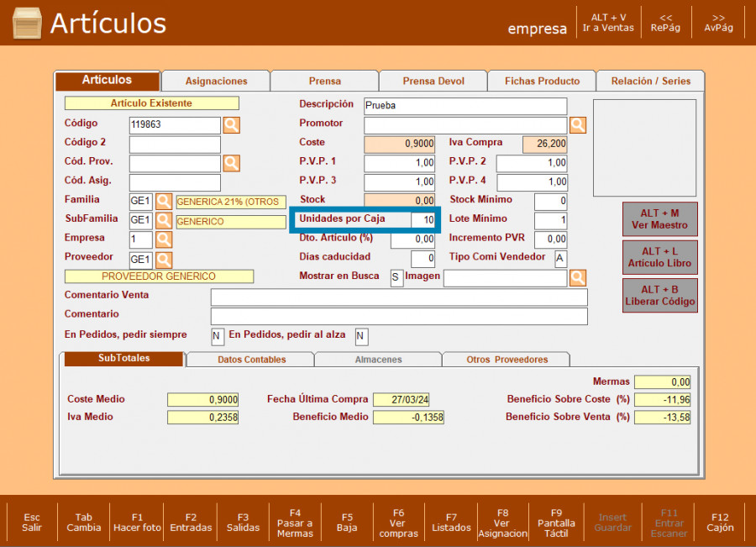Click F4 Pasar a Mermas button
The height and width of the screenshot is (547, 756).
click(295, 522)
